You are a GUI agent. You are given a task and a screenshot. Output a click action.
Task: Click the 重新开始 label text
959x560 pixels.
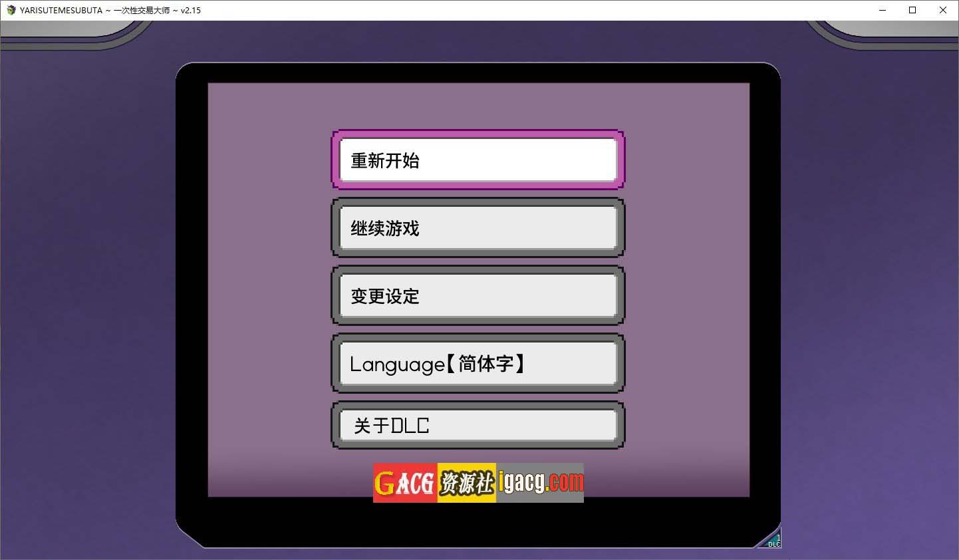coord(385,161)
